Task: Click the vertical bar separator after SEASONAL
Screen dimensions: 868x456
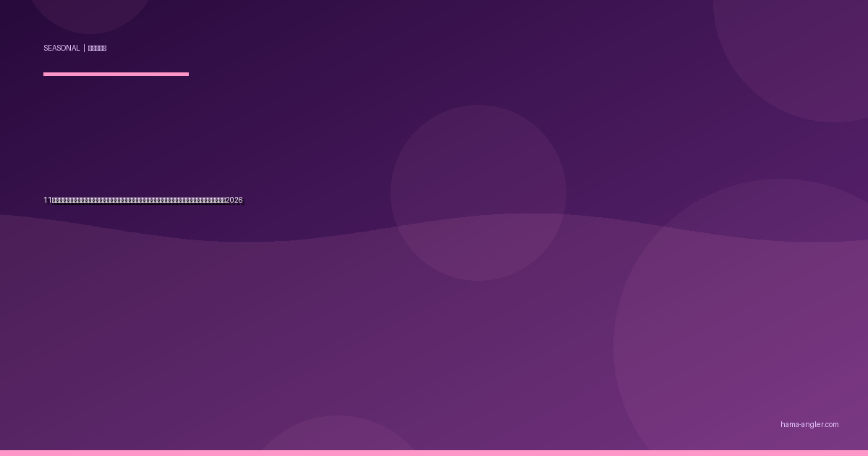Action: click(x=84, y=48)
